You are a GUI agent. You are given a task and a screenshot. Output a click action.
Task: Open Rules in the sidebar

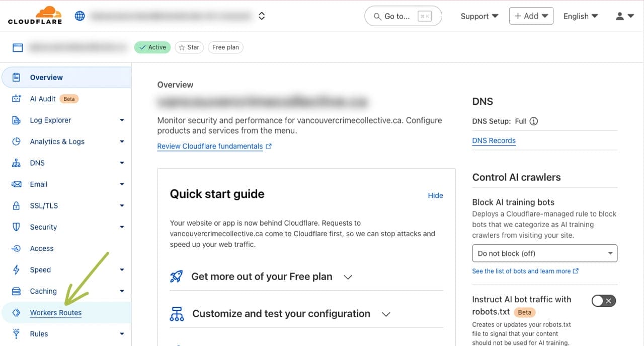coord(39,334)
